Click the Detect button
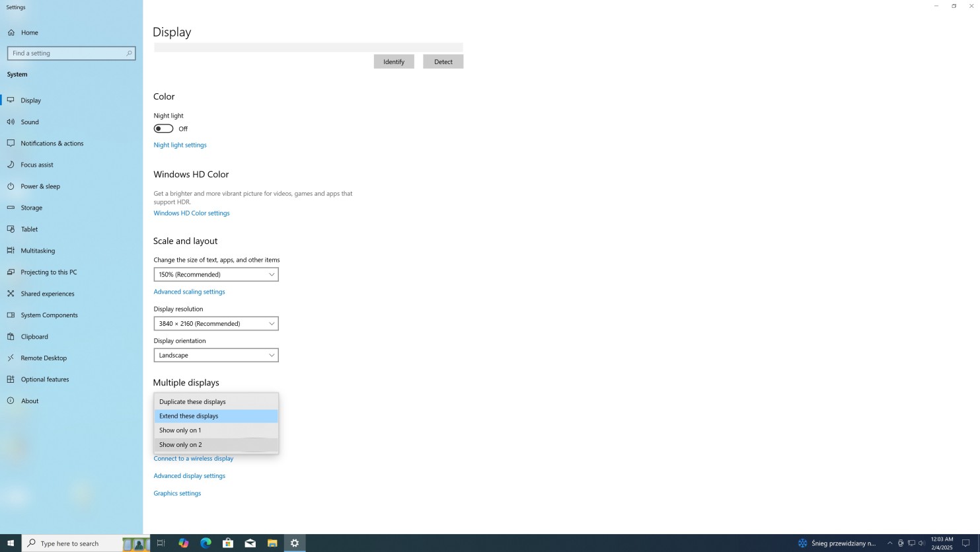Viewport: 980px width, 552px height. coord(443,61)
